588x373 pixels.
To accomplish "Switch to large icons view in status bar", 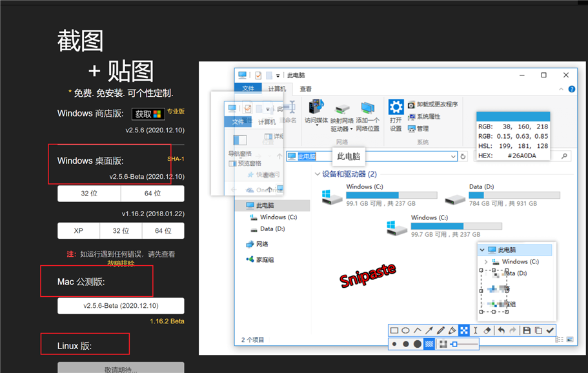I will 570,339.
